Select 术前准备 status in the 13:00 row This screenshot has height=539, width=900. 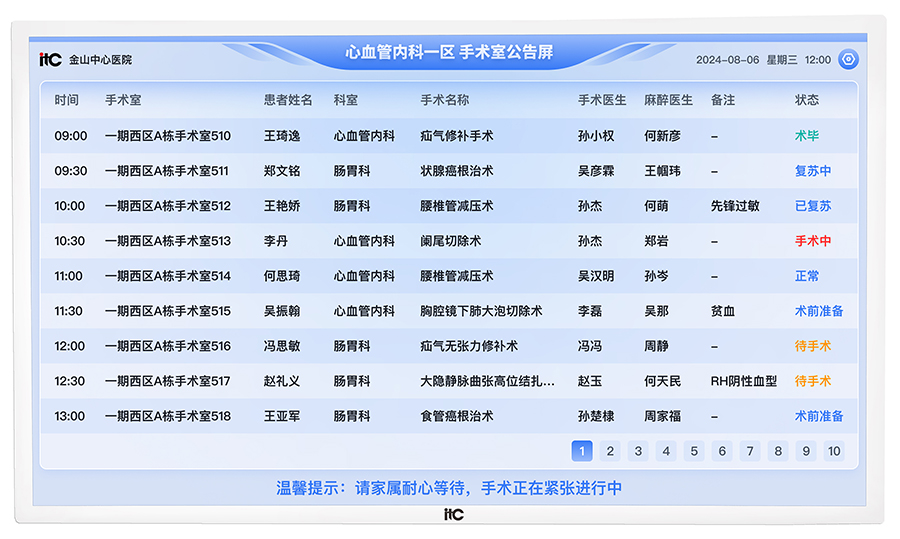[819, 416]
